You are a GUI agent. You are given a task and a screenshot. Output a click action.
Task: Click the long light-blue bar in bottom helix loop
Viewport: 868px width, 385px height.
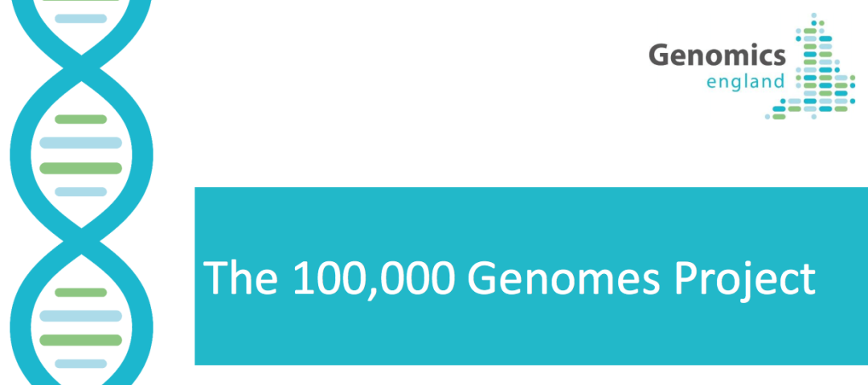coord(81,316)
